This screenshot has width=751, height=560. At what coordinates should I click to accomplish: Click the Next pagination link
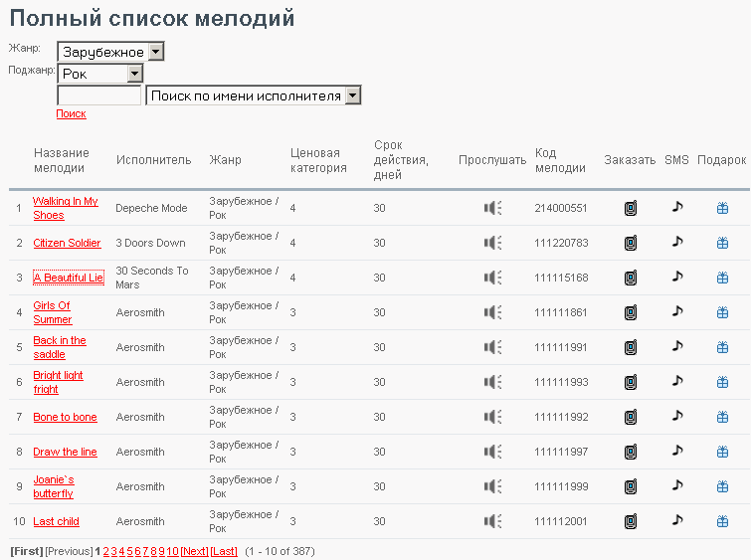click(194, 551)
